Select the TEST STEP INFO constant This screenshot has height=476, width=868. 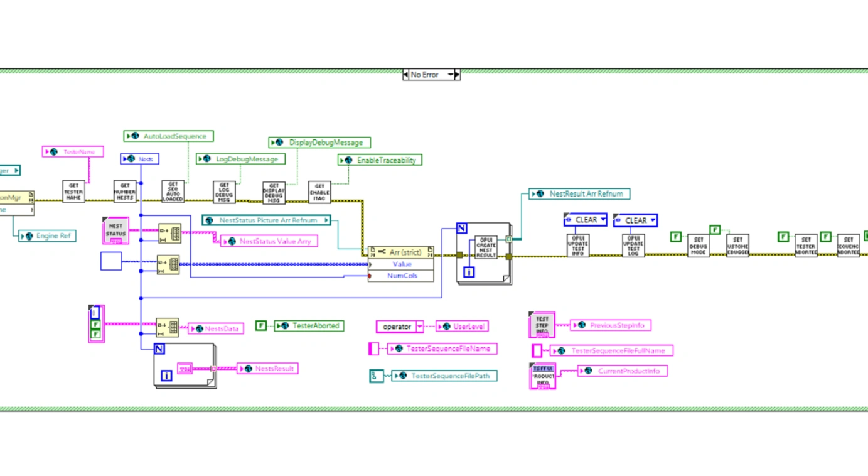coord(542,325)
